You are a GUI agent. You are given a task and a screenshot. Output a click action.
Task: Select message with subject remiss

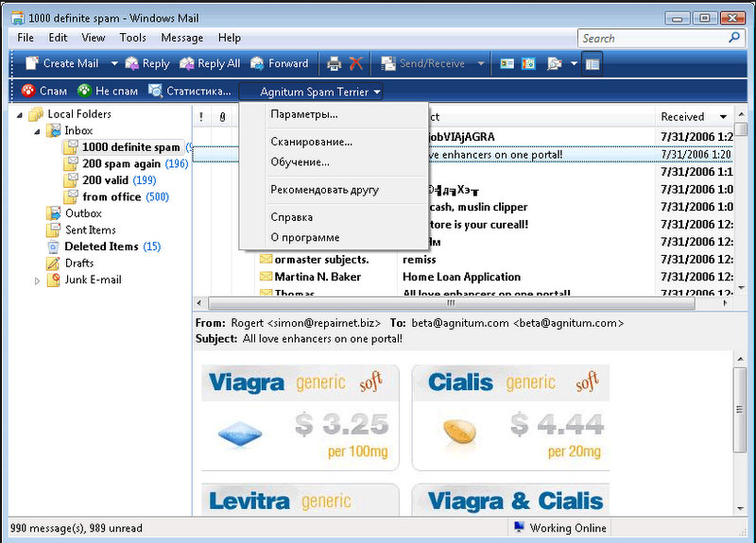tap(419, 259)
